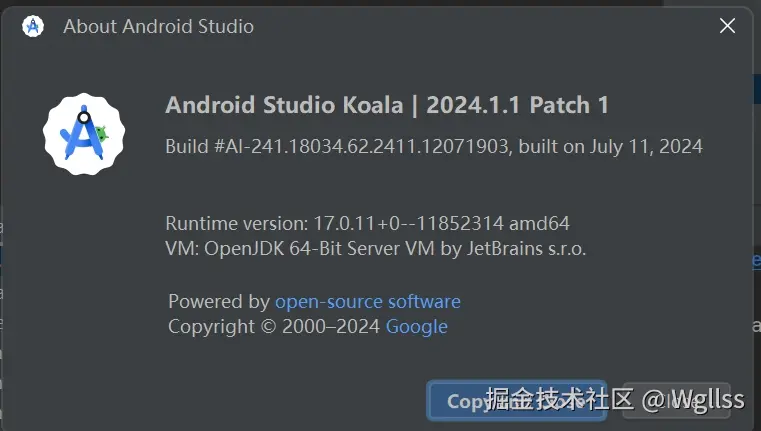761x431 pixels.
Task: Click the large Android Studio Koala logo
Action: (x=84, y=133)
